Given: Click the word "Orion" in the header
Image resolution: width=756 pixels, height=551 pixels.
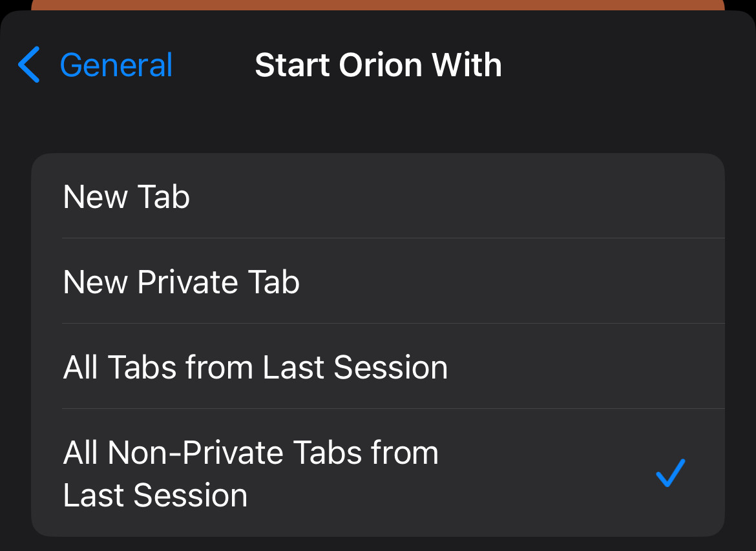Looking at the screenshot, I should 381,65.
